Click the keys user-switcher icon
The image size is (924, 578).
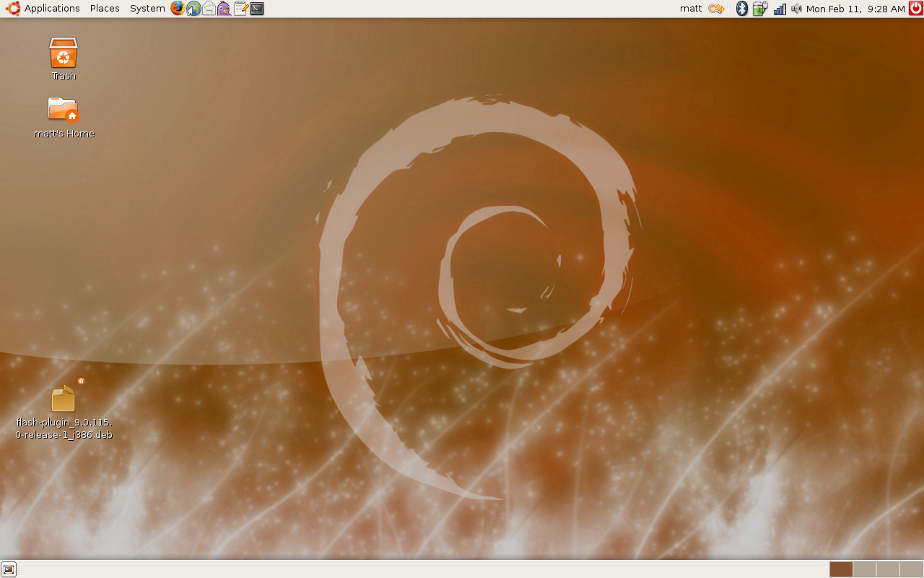[x=715, y=9]
